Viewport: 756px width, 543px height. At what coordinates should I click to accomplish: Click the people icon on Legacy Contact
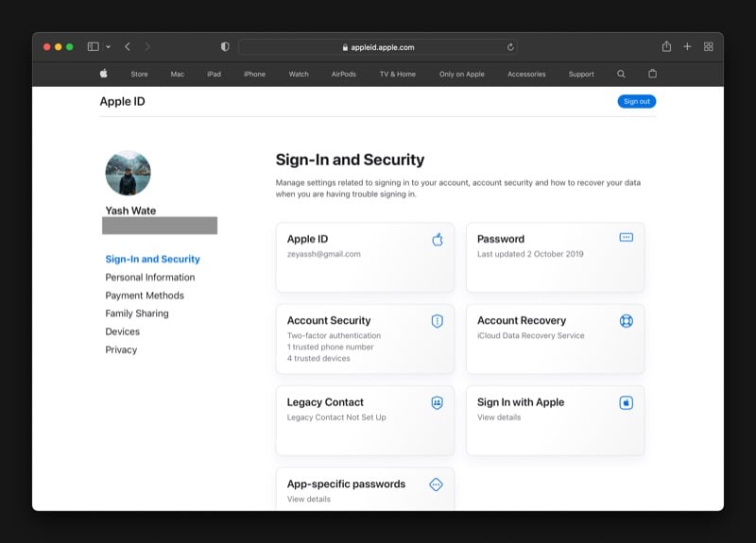[x=438, y=403]
